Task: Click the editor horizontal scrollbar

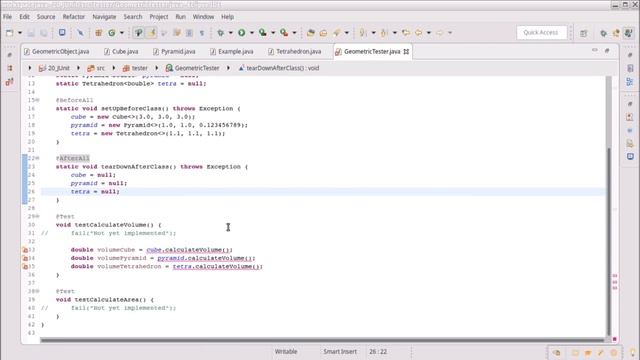Action: tap(322, 340)
